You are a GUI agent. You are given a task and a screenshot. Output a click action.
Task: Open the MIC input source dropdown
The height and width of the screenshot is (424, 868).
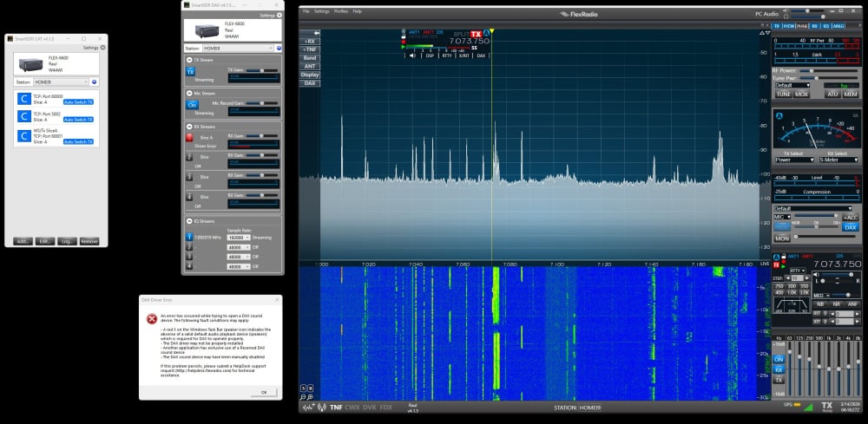782,217
